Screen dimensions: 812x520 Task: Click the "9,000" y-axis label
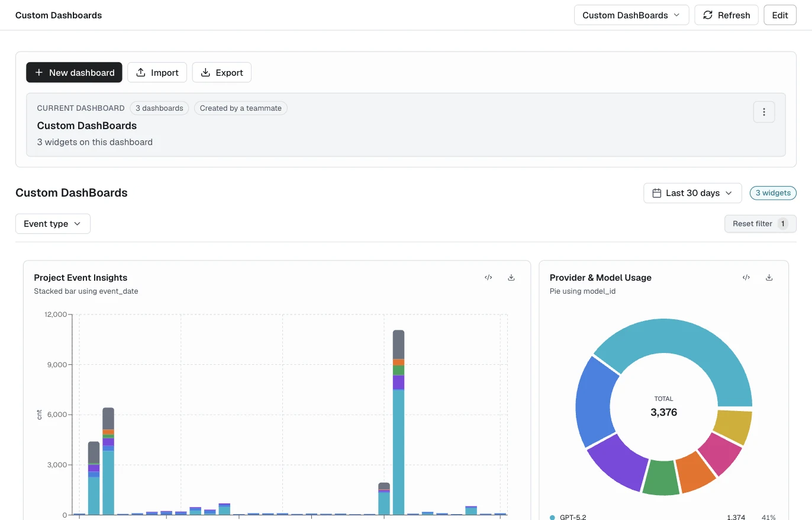(x=58, y=365)
